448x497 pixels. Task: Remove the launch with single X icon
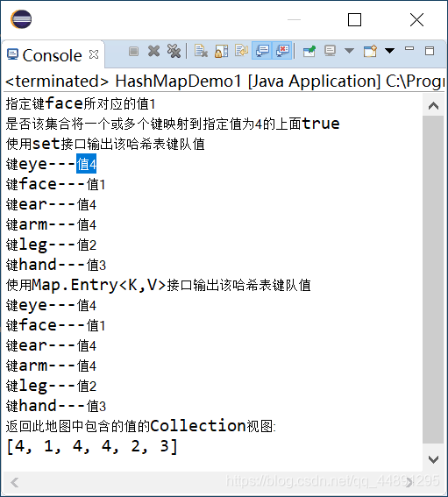click(153, 52)
